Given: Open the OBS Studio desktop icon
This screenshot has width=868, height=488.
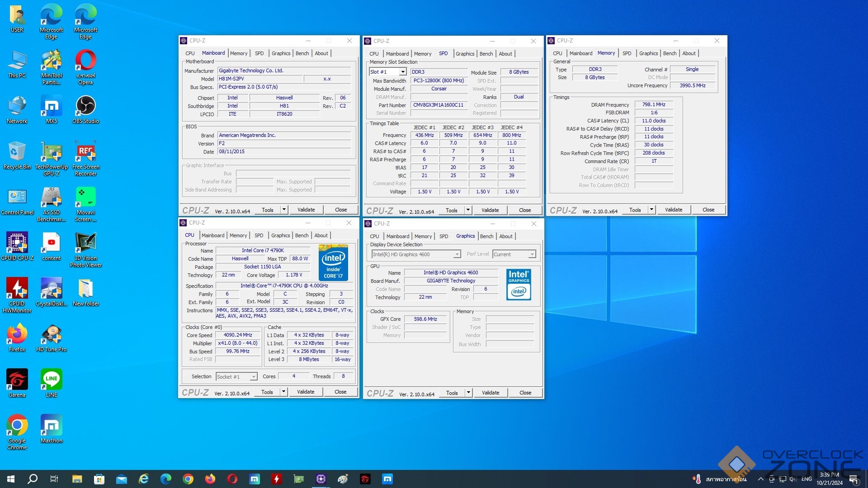Looking at the screenshot, I should [x=85, y=109].
